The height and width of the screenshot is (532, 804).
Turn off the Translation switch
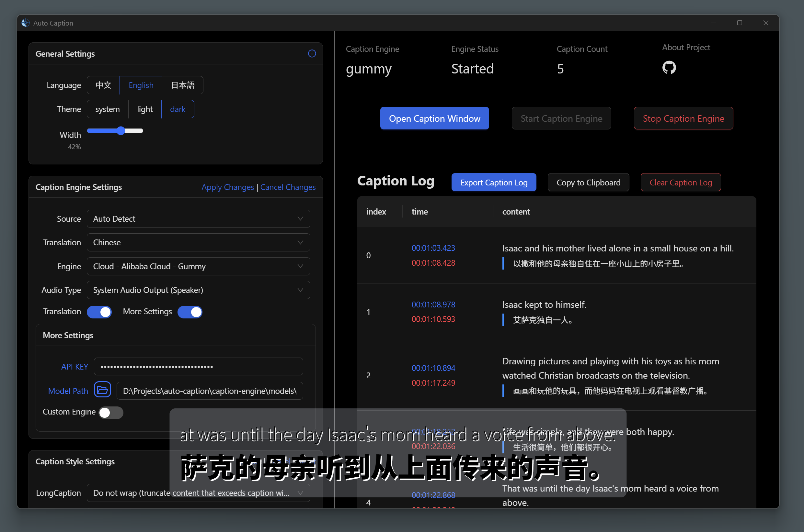click(99, 312)
